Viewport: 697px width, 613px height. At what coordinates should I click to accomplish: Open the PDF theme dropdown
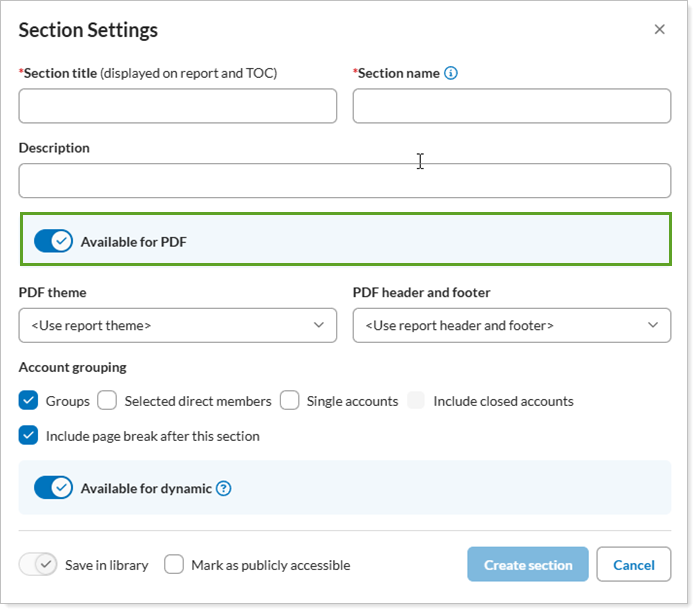point(178,325)
